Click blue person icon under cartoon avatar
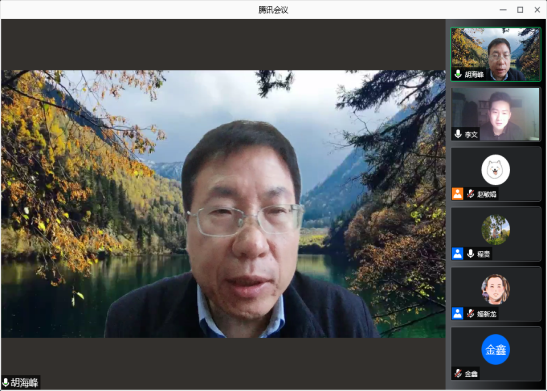 click(x=457, y=313)
